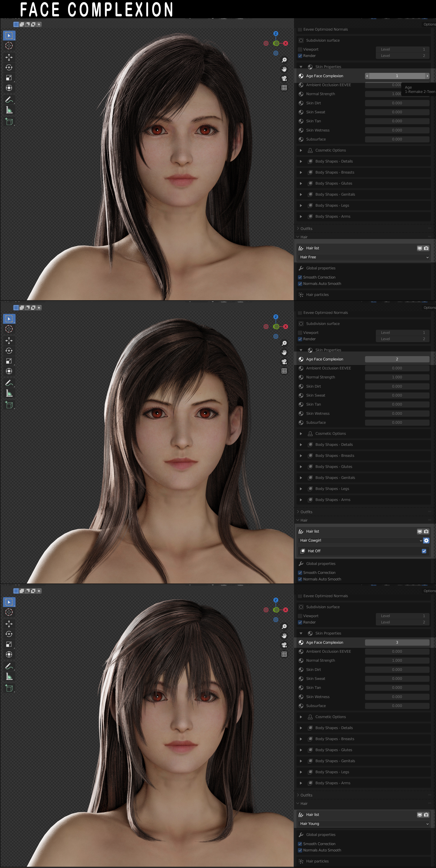436x868 pixels.
Task: Click the Add Cube tool in the middle viewport
Action: pyautogui.click(x=9, y=405)
